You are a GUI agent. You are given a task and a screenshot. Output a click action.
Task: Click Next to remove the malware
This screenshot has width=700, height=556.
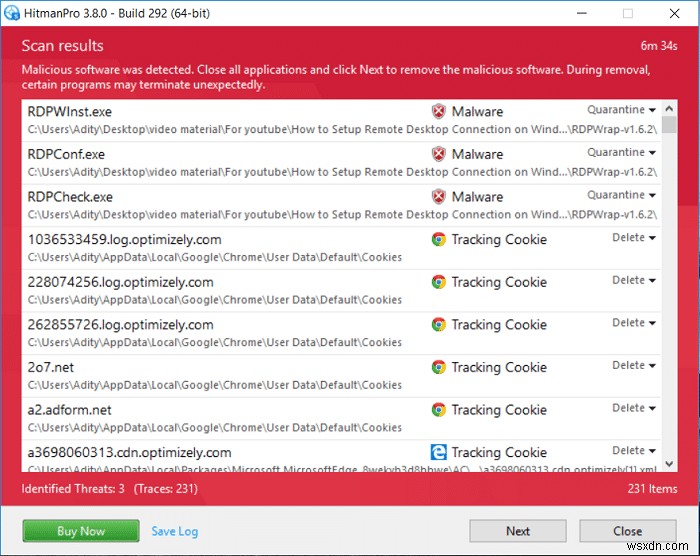(x=518, y=531)
